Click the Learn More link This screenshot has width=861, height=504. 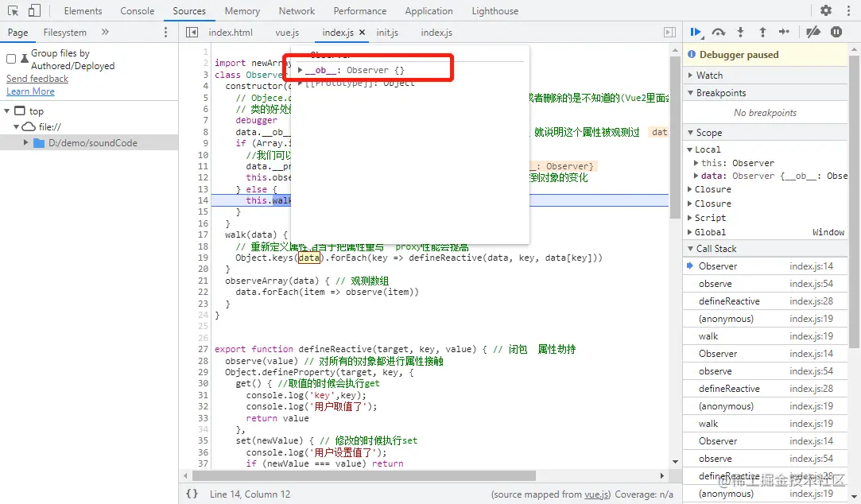(x=30, y=91)
